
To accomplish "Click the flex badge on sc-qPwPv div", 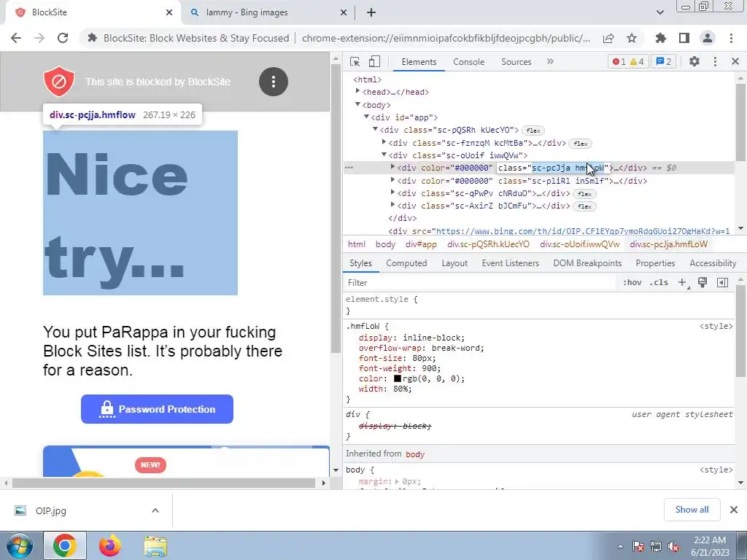I will (x=584, y=194).
